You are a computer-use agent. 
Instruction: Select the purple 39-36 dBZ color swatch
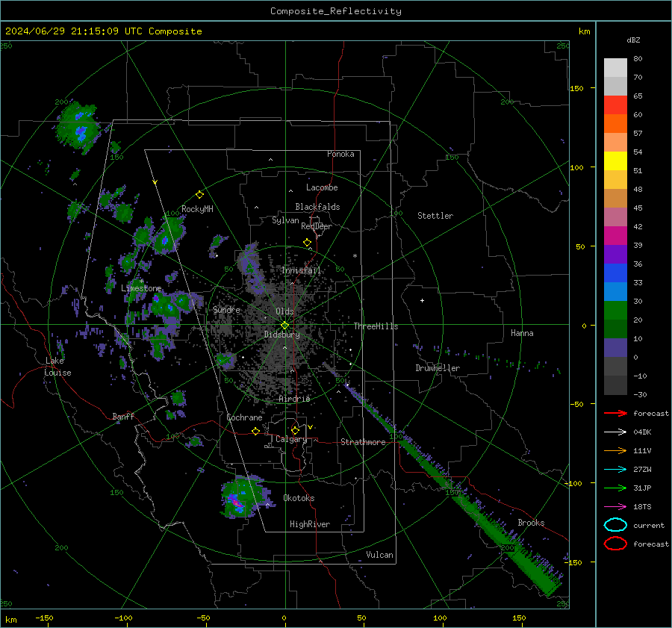pos(615,255)
